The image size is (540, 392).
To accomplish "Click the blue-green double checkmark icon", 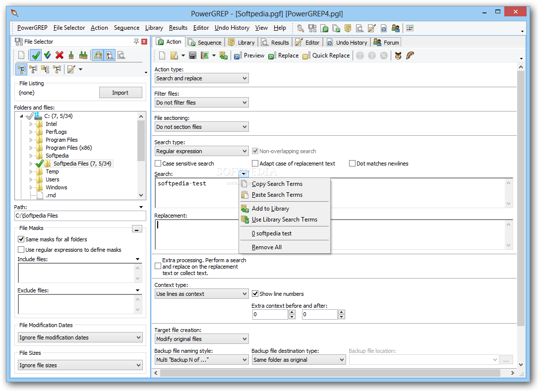I will coord(48,55).
